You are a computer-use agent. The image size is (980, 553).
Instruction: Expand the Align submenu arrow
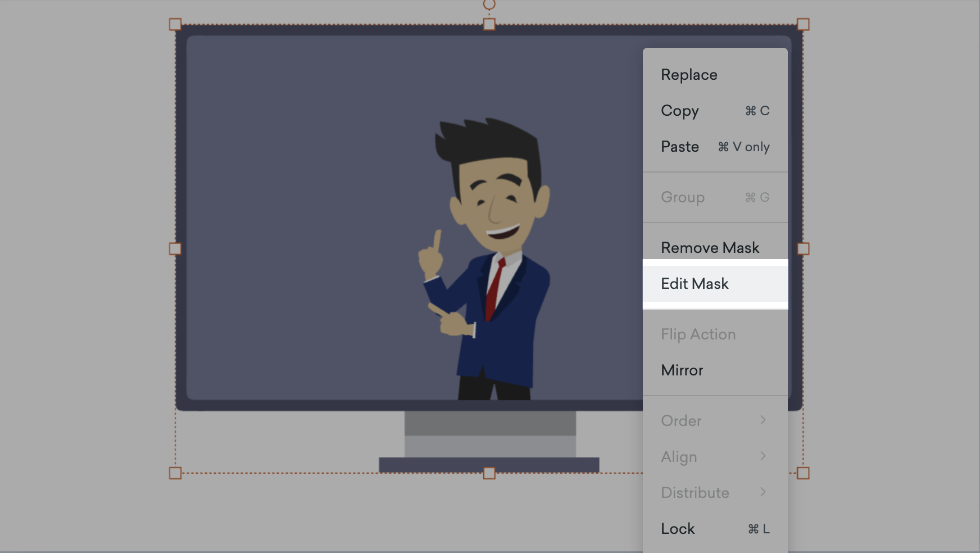pyautogui.click(x=763, y=456)
